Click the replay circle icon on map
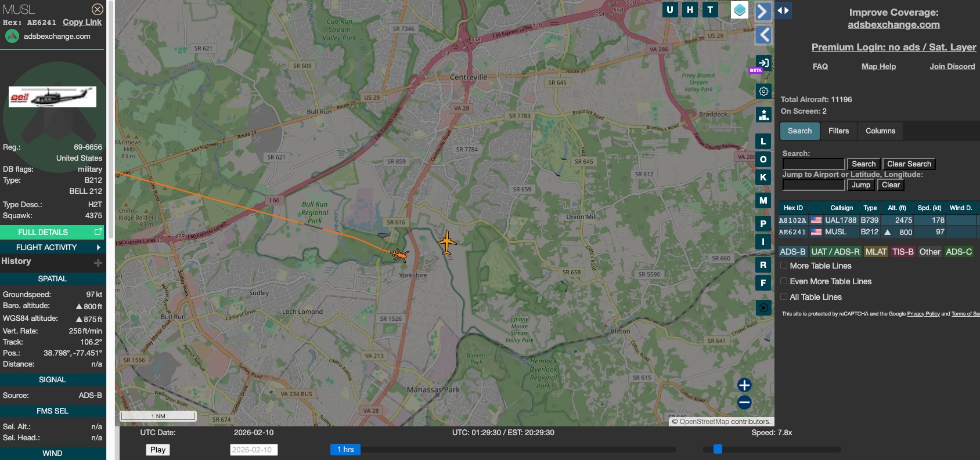 point(763,308)
